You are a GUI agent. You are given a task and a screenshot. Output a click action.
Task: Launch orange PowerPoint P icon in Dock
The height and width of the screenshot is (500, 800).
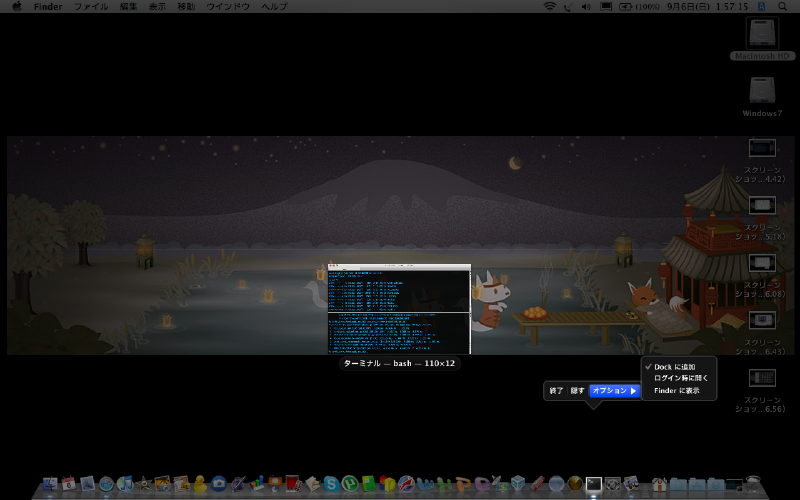point(463,483)
